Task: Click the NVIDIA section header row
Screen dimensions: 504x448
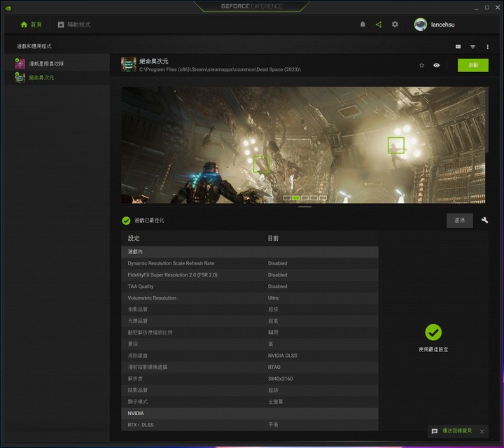Action: (x=250, y=413)
